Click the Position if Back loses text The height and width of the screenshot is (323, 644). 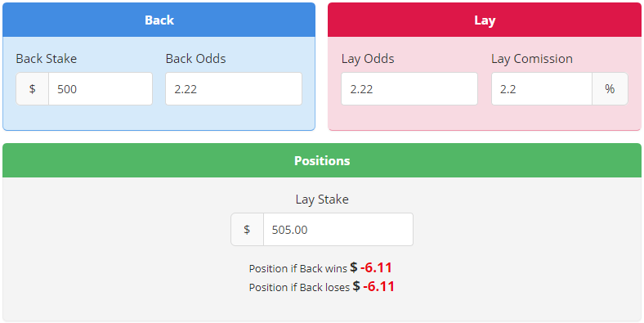pyautogui.click(x=299, y=287)
